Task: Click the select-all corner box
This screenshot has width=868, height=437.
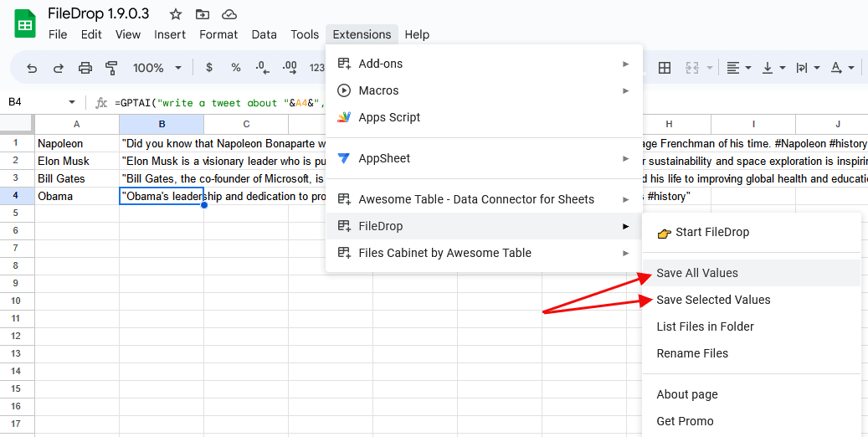Action: point(17,124)
